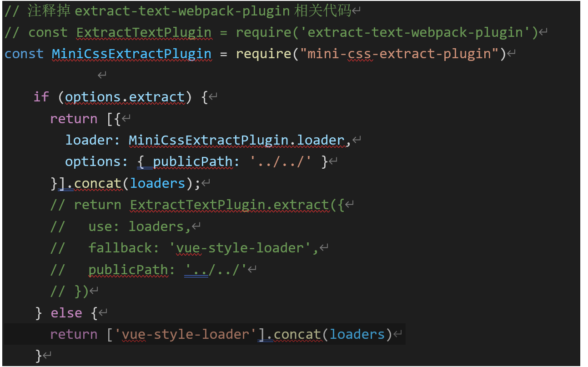This screenshot has height=367, width=588.
Task: Click the first return keyword
Action: point(74,118)
